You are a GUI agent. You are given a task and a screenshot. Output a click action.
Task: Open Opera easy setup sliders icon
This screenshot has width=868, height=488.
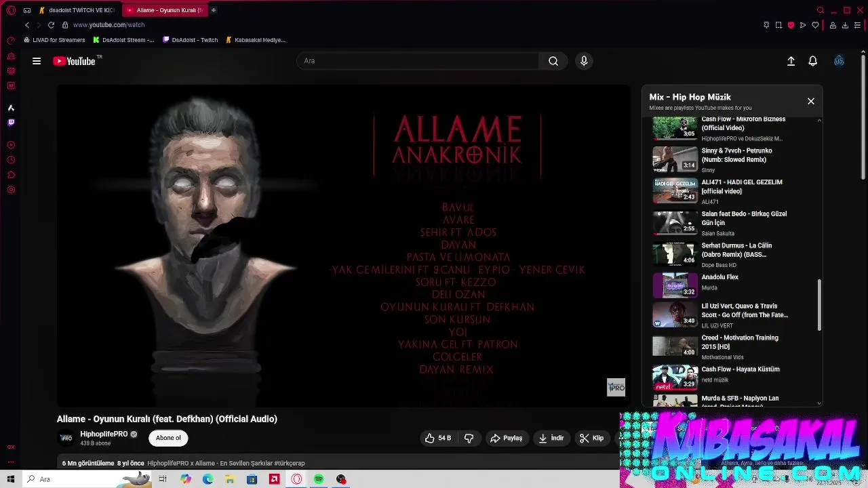click(x=858, y=25)
